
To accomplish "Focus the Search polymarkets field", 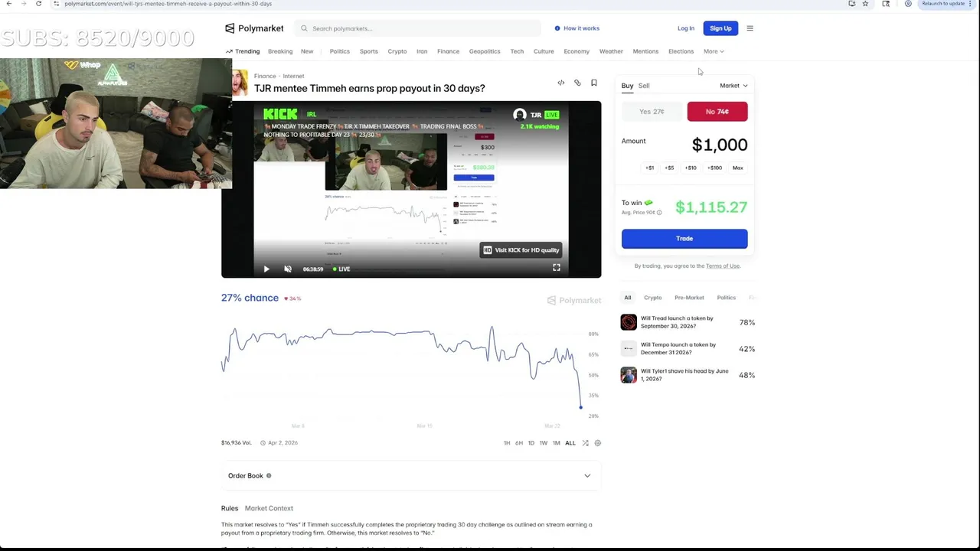I will point(419,28).
